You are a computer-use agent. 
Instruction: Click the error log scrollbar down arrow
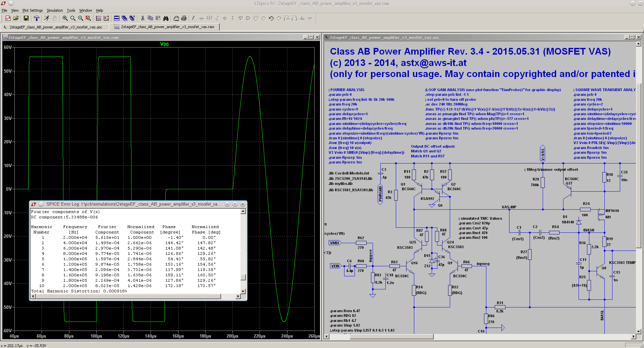point(243,291)
